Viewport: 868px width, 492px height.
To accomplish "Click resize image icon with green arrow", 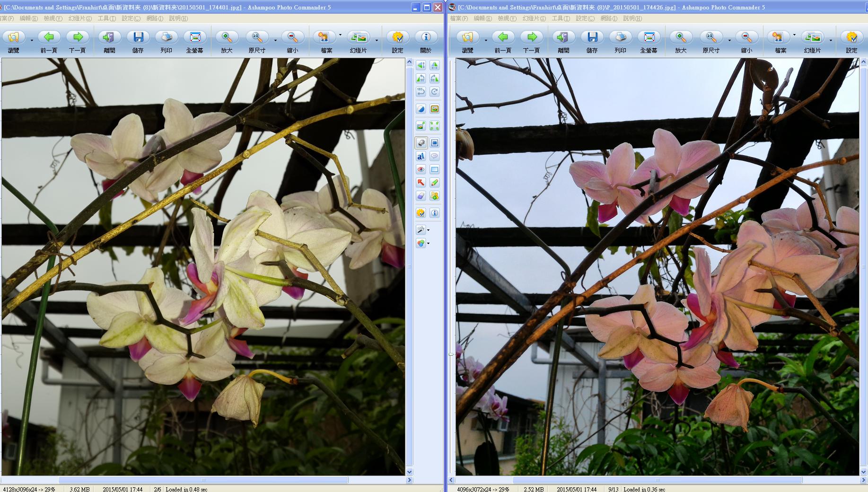I will (421, 126).
